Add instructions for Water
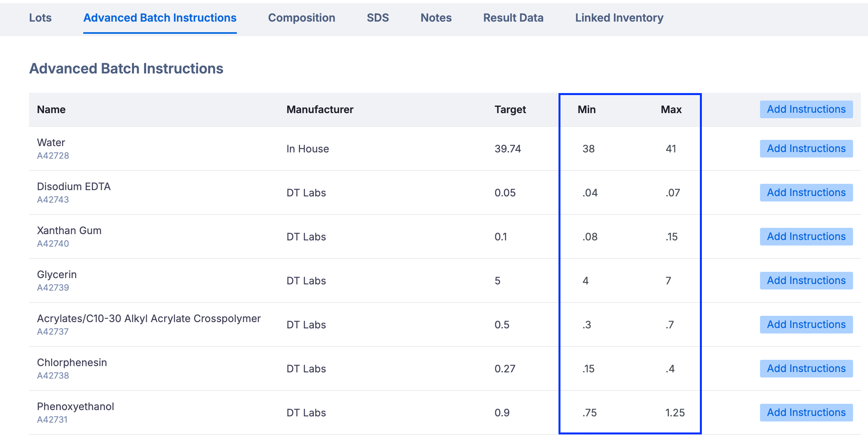The image size is (868, 436). tap(806, 148)
